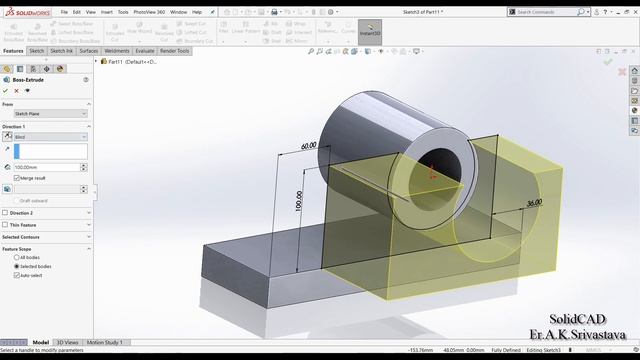This screenshot has height=360, width=640.
Task: Expand the Selected Contours section
Action: click(x=89, y=237)
